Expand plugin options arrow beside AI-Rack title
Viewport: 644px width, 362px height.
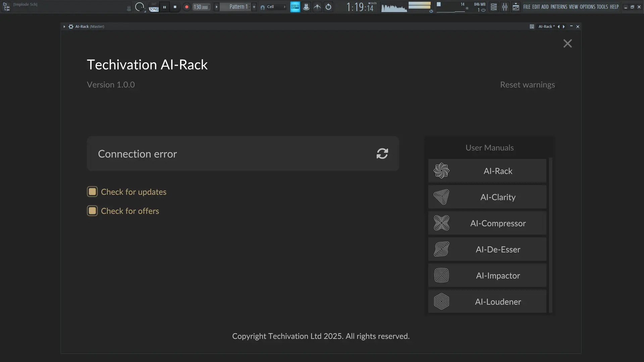[64, 26]
